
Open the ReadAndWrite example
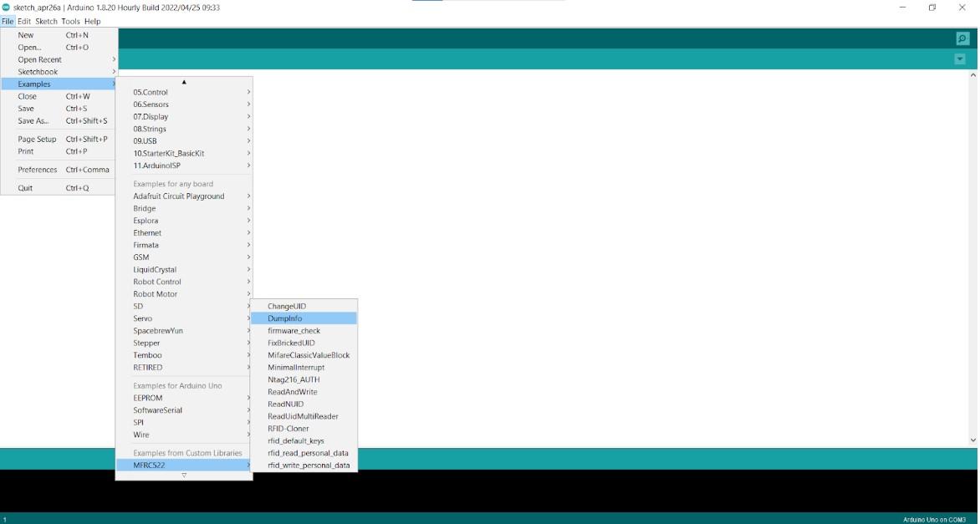[x=304, y=392]
